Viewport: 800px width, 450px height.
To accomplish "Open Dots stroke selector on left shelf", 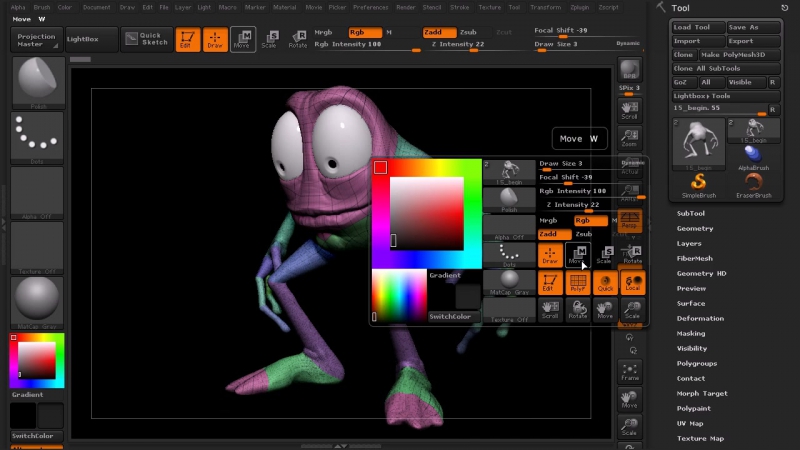I will [37, 137].
